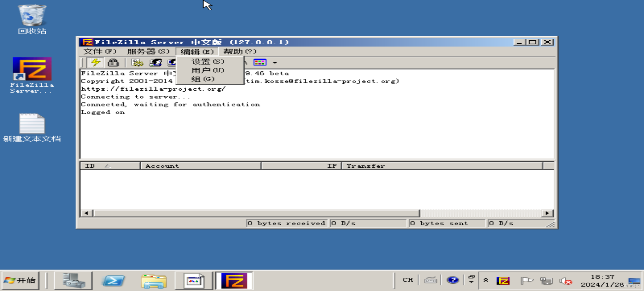The height and width of the screenshot is (291, 644).
Task: Maximize the FileZilla Server window
Action: pyautogui.click(x=532, y=42)
